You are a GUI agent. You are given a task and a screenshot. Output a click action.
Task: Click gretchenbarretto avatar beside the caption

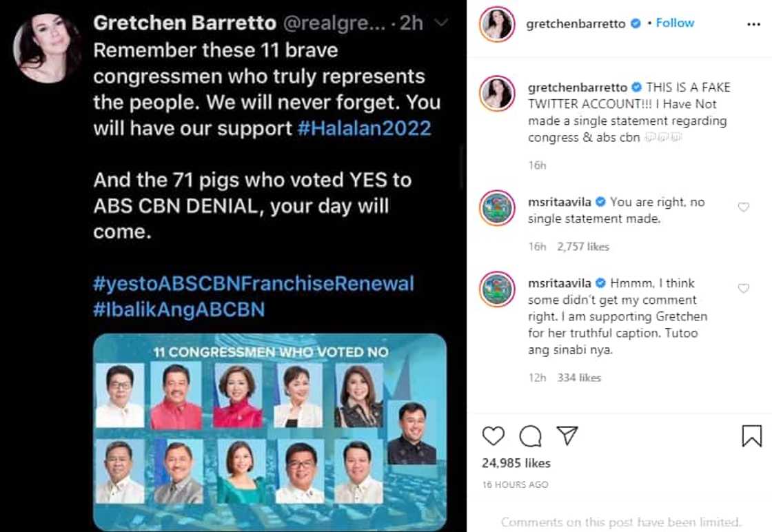point(497,94)
